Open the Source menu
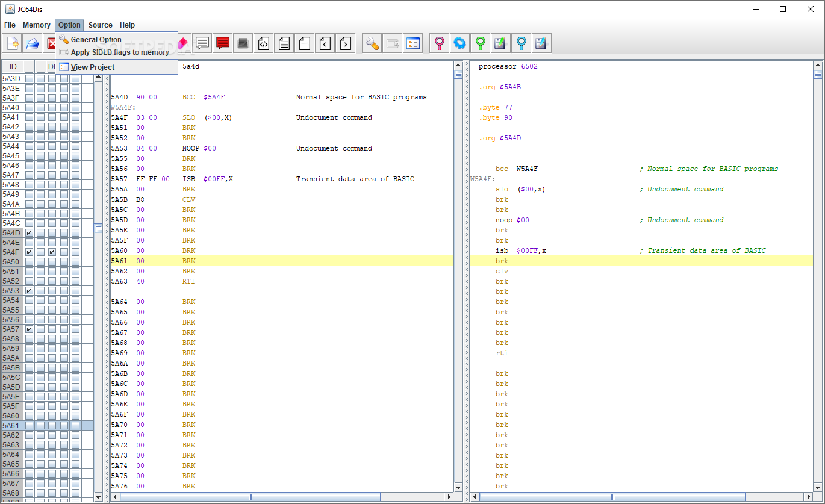The height and width of the screenshot is (504, 825). pyautogui.click(x=101, y=25)
